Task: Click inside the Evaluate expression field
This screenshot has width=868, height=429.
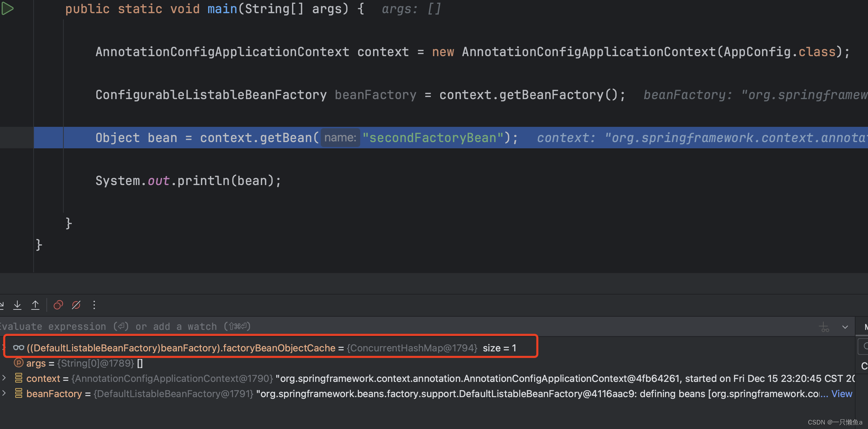Action: click(277, 326)
